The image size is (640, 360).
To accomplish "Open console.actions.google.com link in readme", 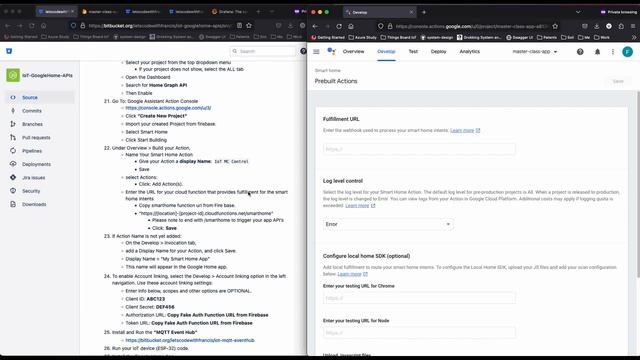I will pos(168,108).
